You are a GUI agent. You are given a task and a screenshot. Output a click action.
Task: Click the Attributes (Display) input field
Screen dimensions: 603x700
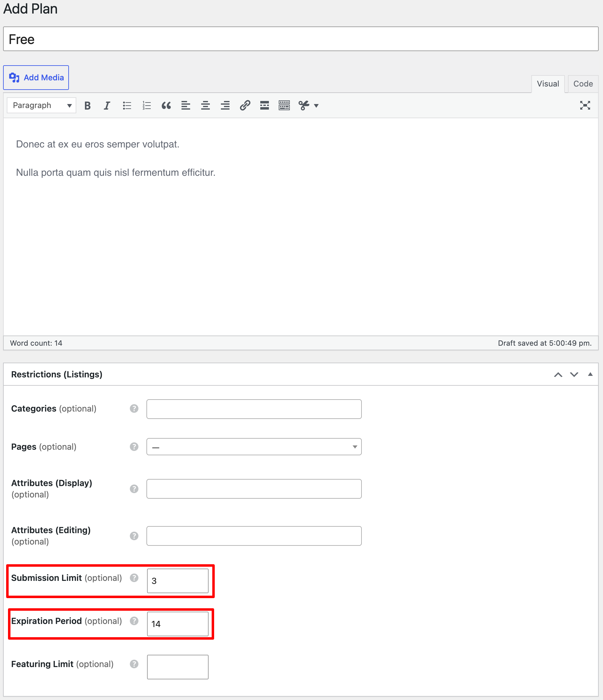(254, 489)
